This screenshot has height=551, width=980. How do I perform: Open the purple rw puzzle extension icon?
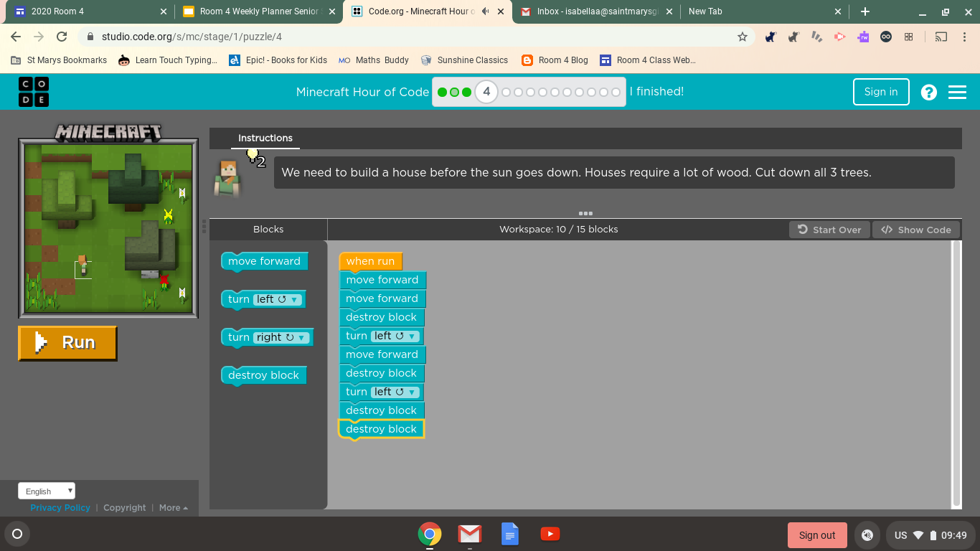pyautogui.click(x=863, y=37)
